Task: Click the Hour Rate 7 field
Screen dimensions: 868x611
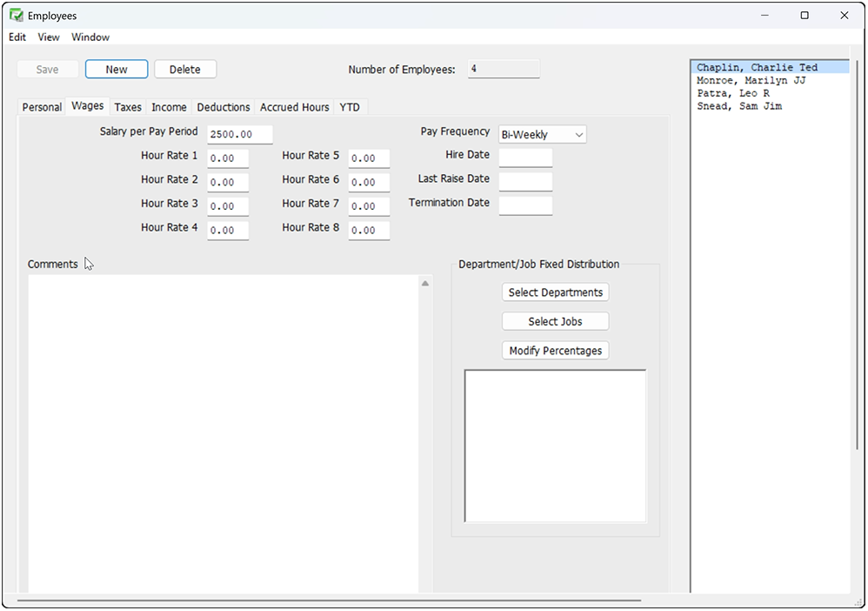Action: [370, 206]
